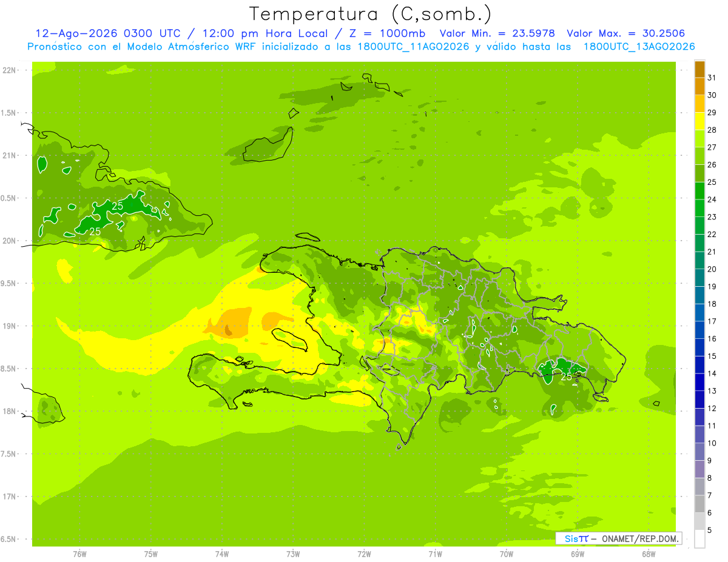Click the legend value "10"
Image resolution: width=728 pixels, height=562 pixels.
712,443
